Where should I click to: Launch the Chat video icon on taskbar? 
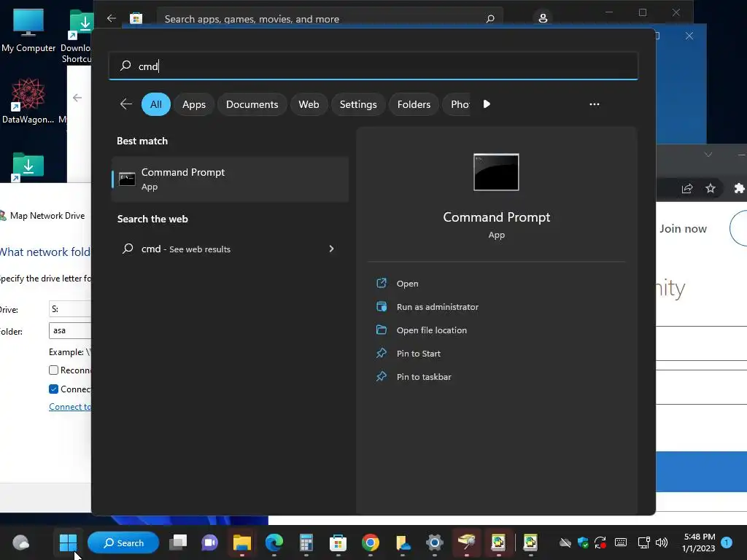coord(209,542)
